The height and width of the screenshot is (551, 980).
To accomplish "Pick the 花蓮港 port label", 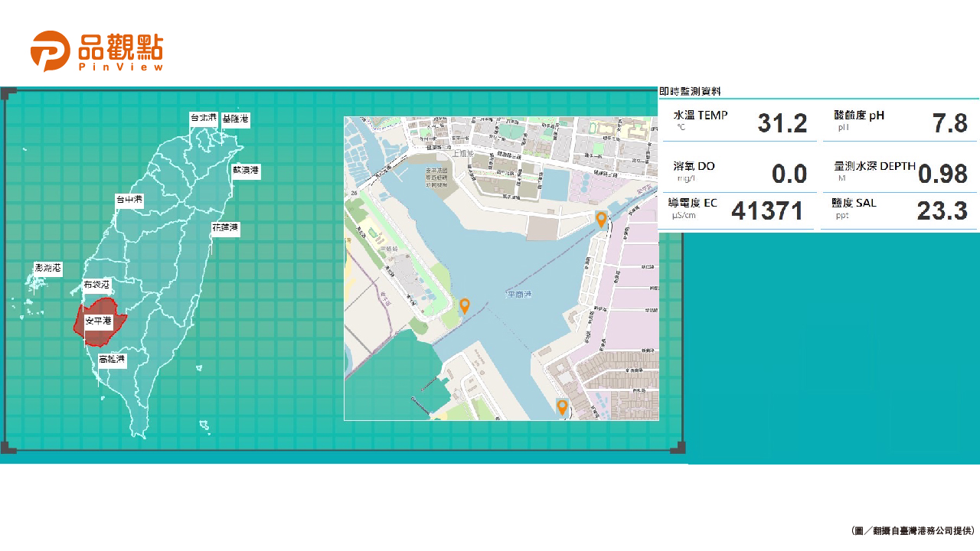I will [x=226, y=228].
